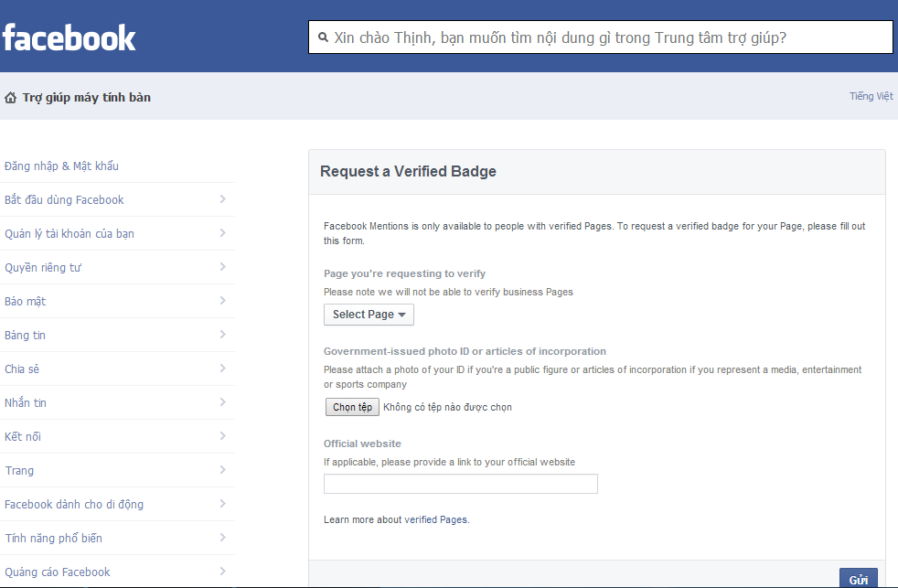Click Chọn tệp to choose a file
Viewport: 898px width, 588px height.
(352, 407)
